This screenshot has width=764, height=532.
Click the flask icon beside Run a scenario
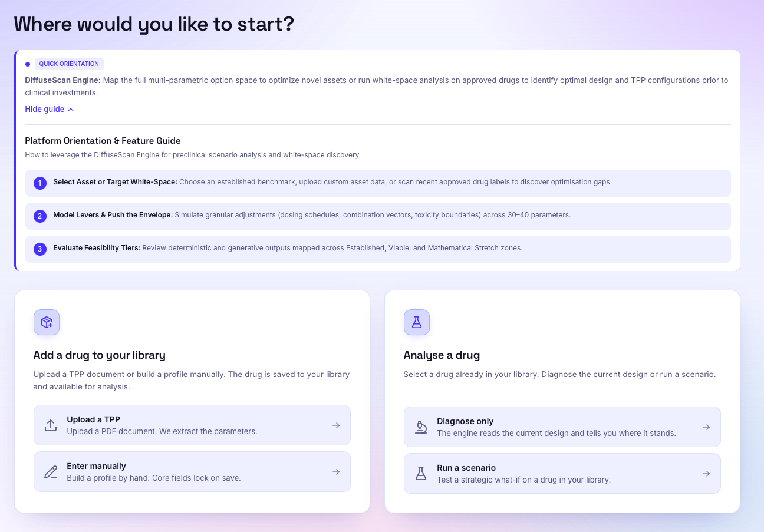click(x=421, y=474)
